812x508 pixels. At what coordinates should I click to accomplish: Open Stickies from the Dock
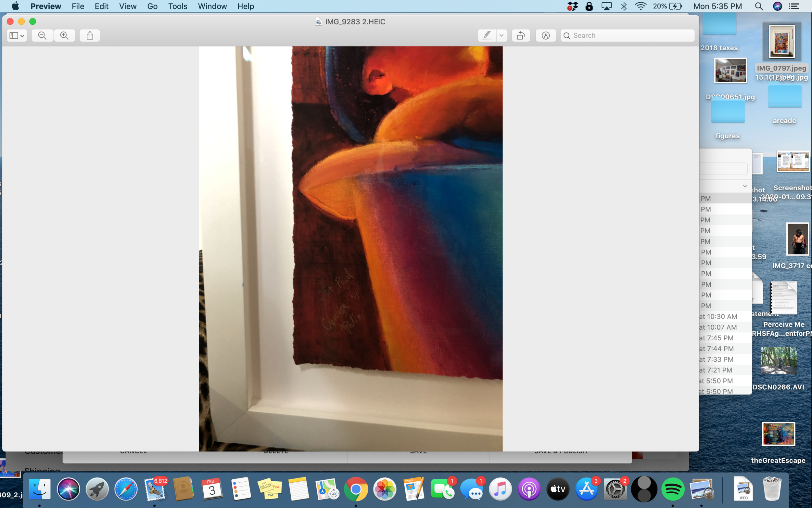(x=270, y=489)
